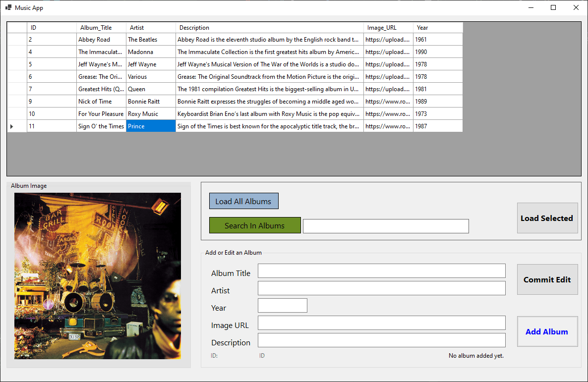The height and width of the screenshot is (382, 588).
Task: Select the Various artist cell
Action: (151, 76)
